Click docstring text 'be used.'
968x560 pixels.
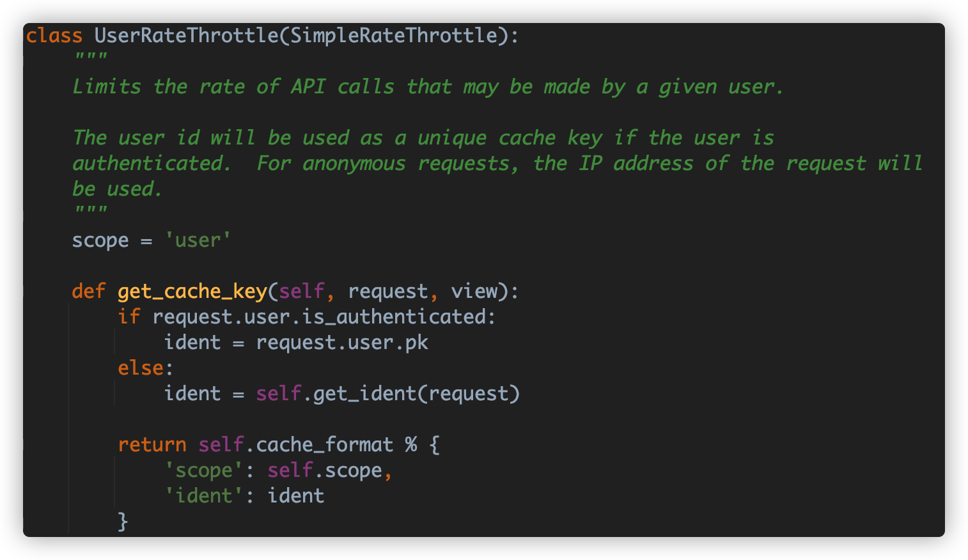(118, 189)
